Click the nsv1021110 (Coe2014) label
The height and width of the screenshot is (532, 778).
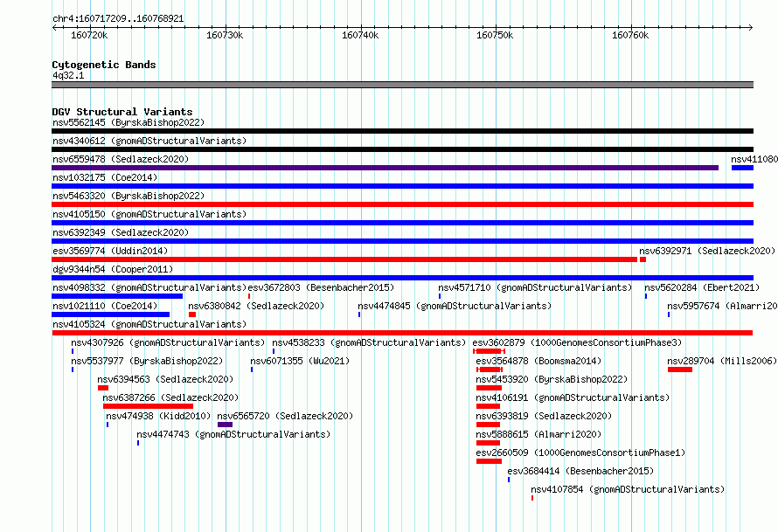click(x=105, y=306)
